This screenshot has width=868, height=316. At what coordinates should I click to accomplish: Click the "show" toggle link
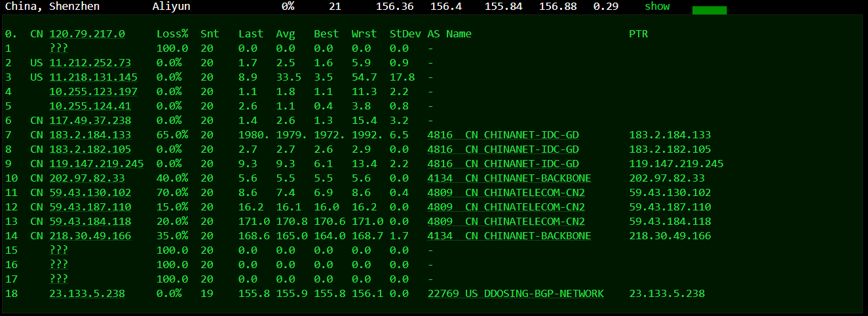[x=657, y=7]
